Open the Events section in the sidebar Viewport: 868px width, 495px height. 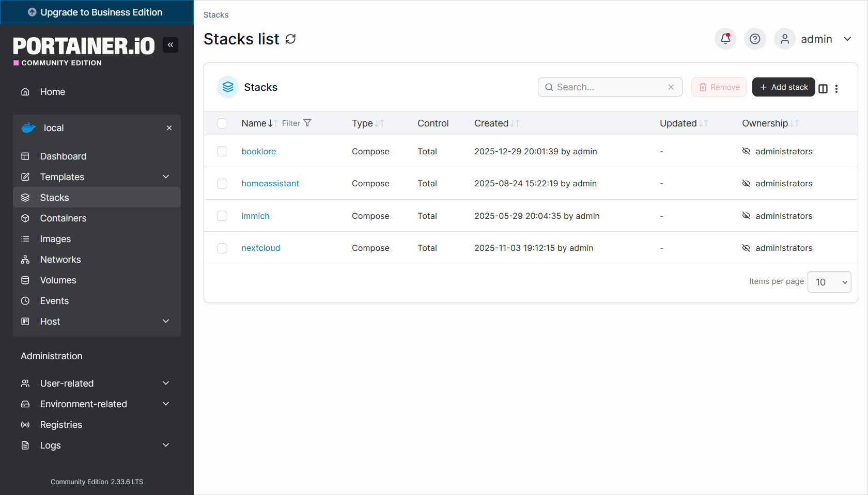[54, 300]
